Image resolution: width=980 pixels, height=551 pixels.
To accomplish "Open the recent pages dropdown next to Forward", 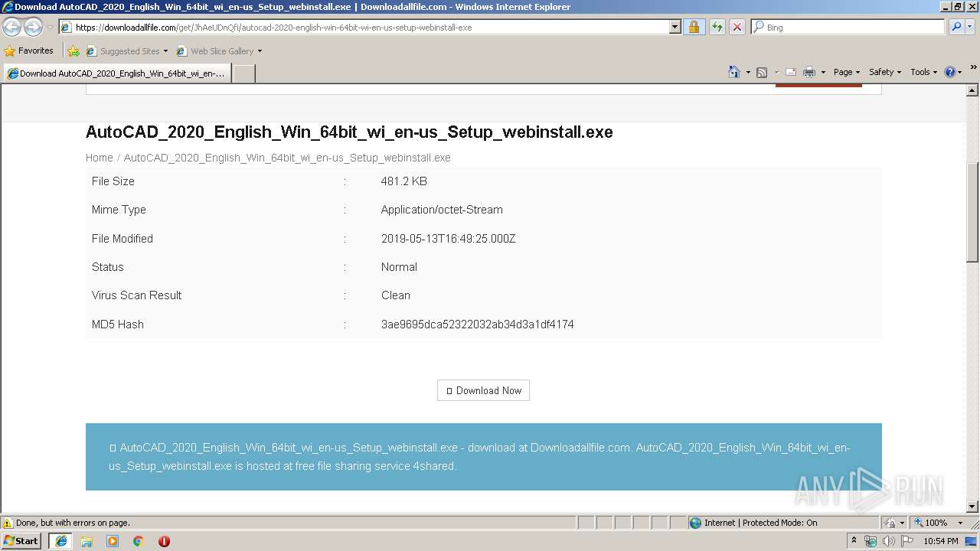I will [50, 28].
